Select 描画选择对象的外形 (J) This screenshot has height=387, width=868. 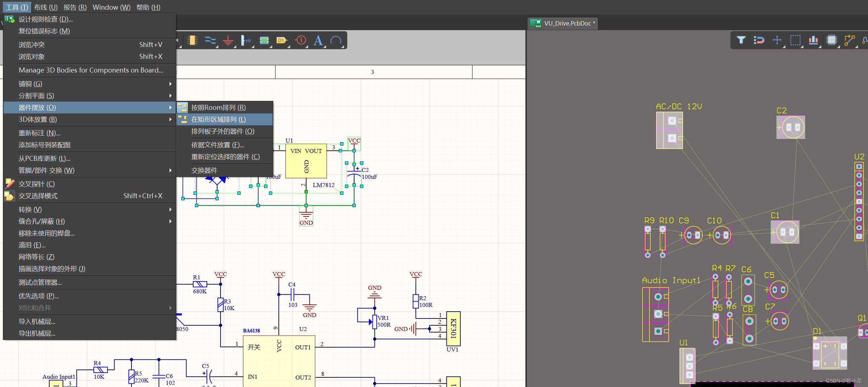tap(90, 269)
